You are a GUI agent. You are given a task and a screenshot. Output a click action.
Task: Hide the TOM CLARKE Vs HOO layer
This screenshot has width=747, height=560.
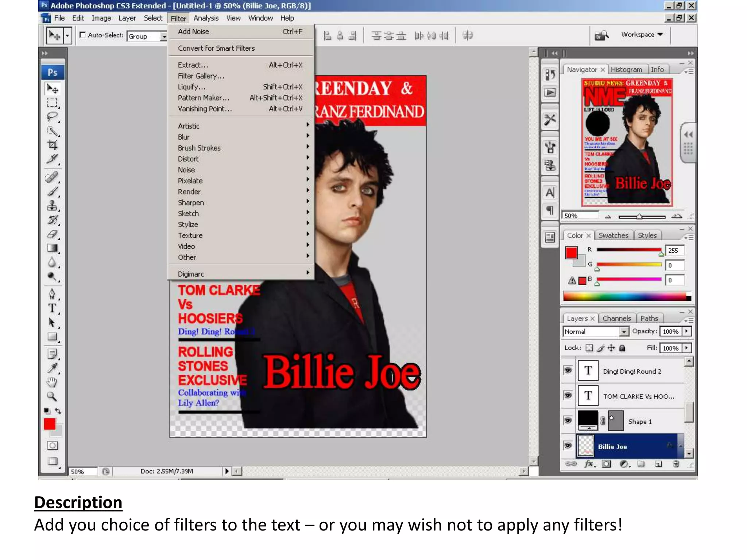(568, 395)
